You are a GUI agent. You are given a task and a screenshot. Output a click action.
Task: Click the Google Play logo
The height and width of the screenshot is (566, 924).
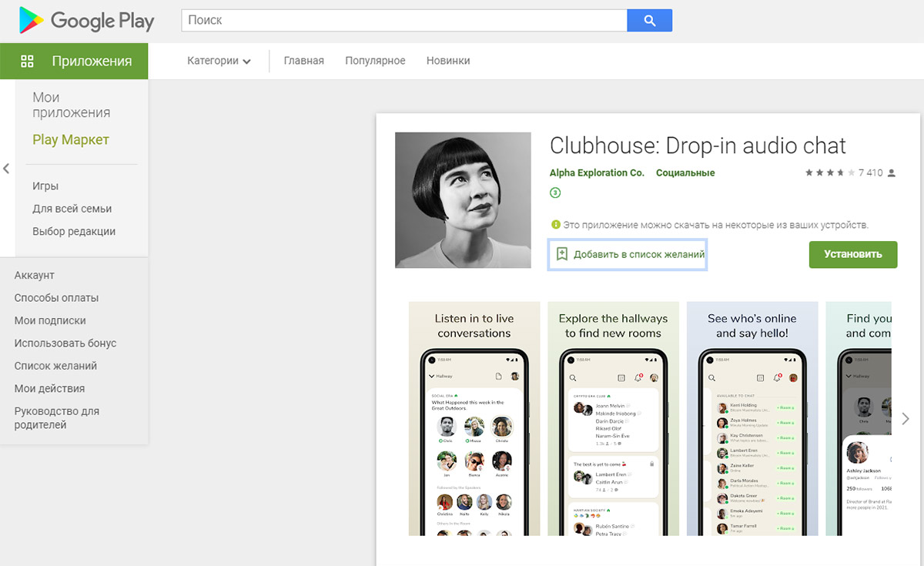pos(86,21)
